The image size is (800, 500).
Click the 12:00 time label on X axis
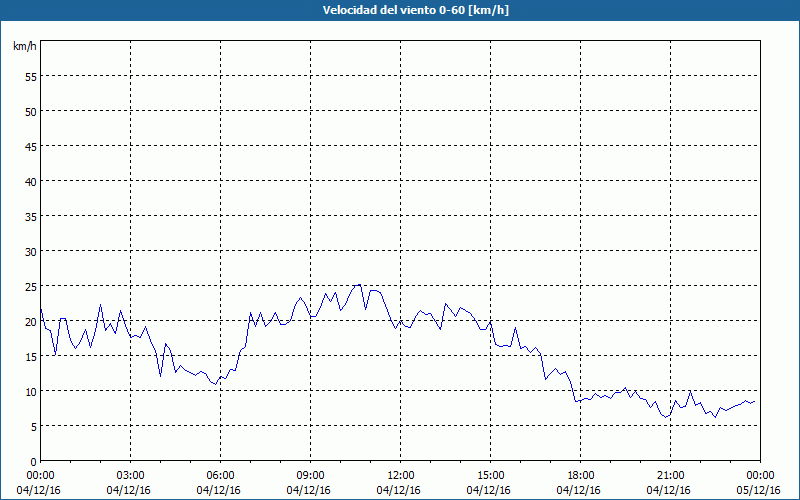tap(401, 476)
